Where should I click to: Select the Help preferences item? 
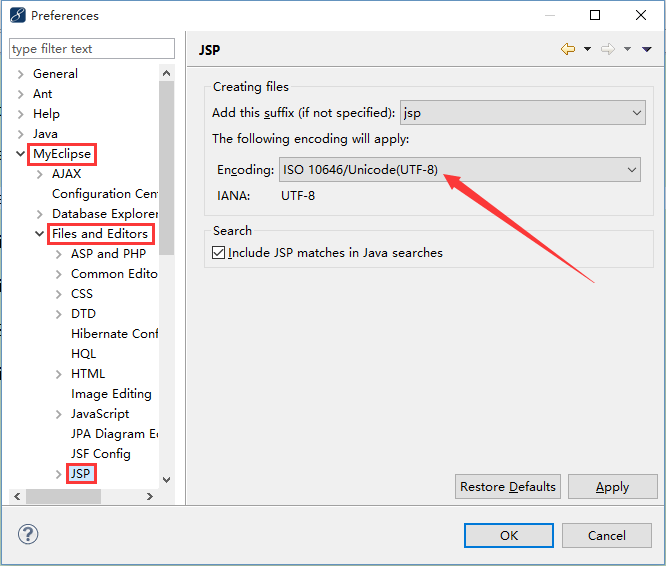pyautogui.click(x=46, y=114)
